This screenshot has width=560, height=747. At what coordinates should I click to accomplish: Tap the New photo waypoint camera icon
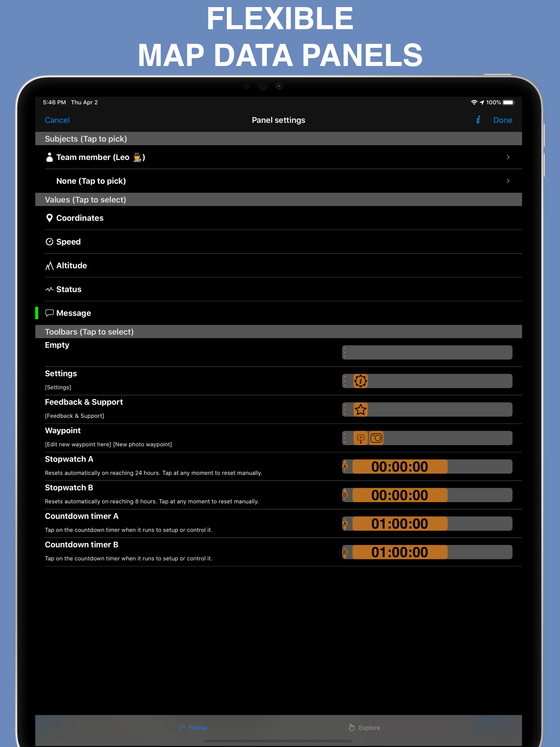coord(376,438)
